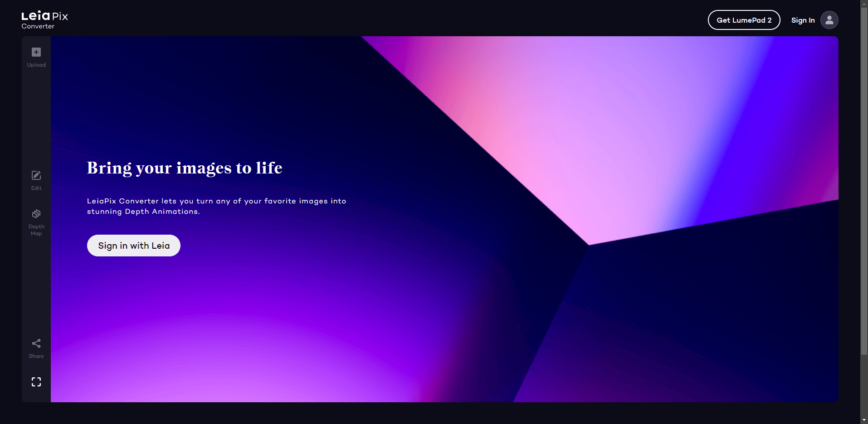Click the Share text label

pos(36,356)
